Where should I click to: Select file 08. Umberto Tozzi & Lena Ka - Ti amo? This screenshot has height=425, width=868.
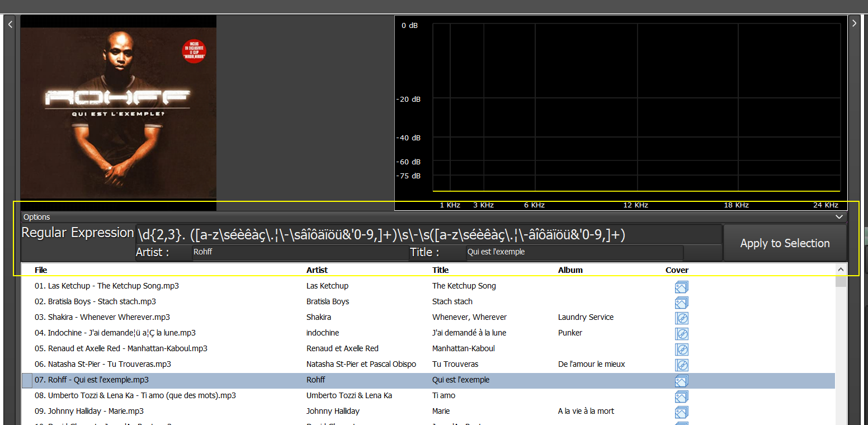tap(135, 395)
